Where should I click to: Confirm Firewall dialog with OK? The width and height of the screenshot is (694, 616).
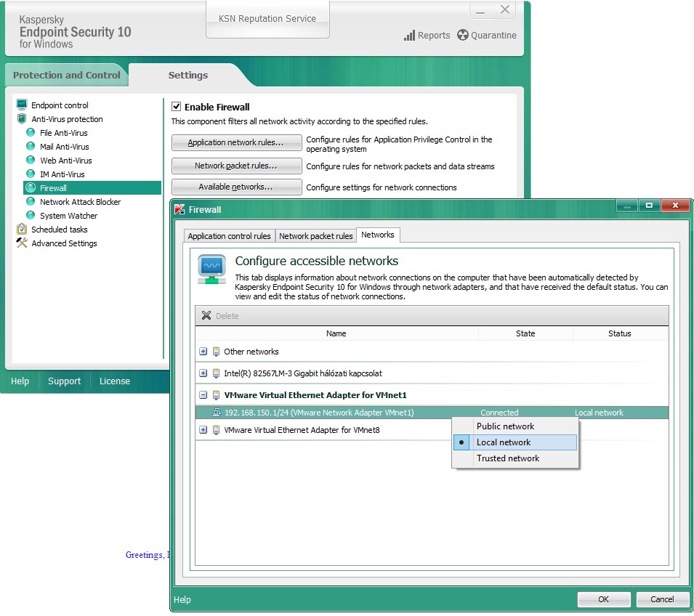pyautogui.click(x=604, y=599)
